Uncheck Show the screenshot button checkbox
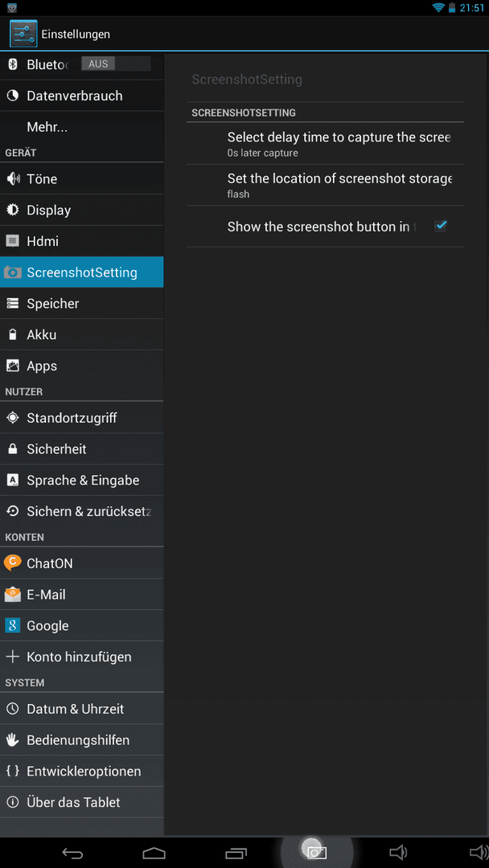The image size is (489, 868). click(440, 226)
